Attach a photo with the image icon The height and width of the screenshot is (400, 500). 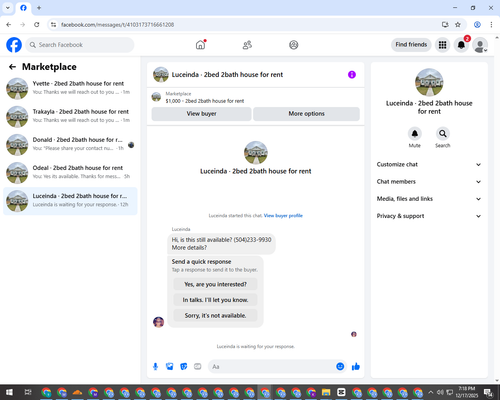[x=170, y=367]
